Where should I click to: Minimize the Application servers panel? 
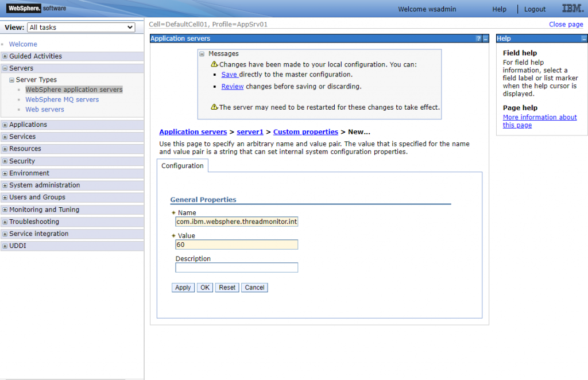(x=485, y=38)
